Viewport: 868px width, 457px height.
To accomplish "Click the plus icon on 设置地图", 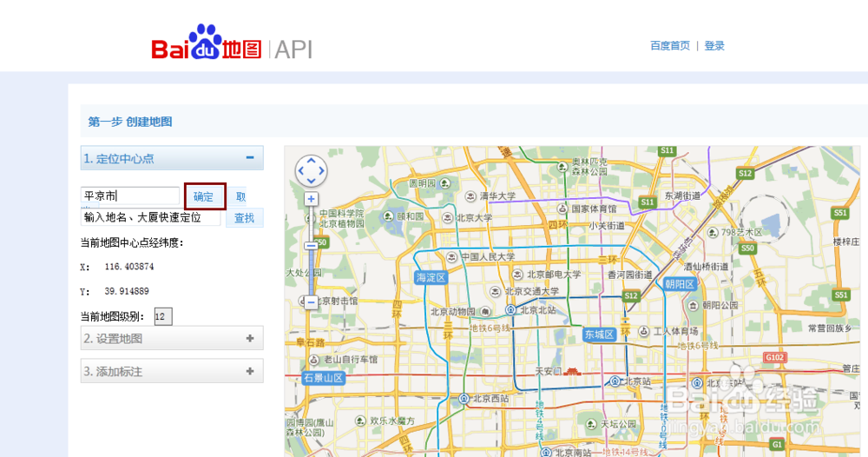I will click(x=250, y=338).
